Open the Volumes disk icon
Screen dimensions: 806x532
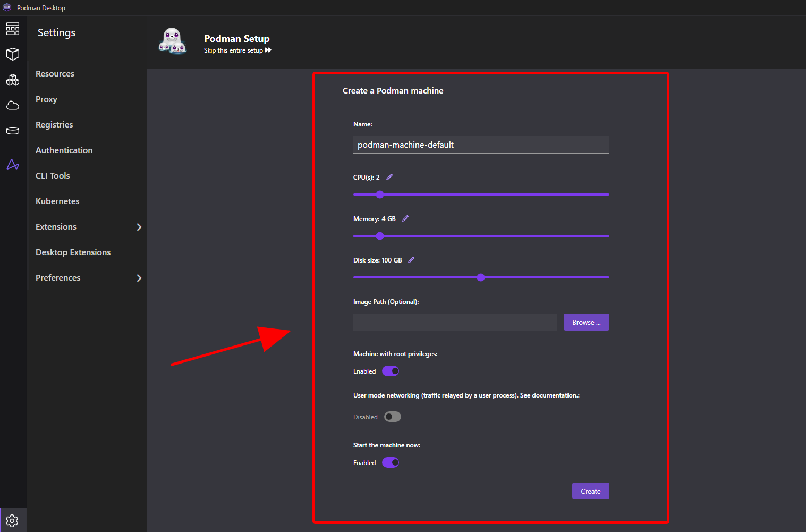pos(13,131)
